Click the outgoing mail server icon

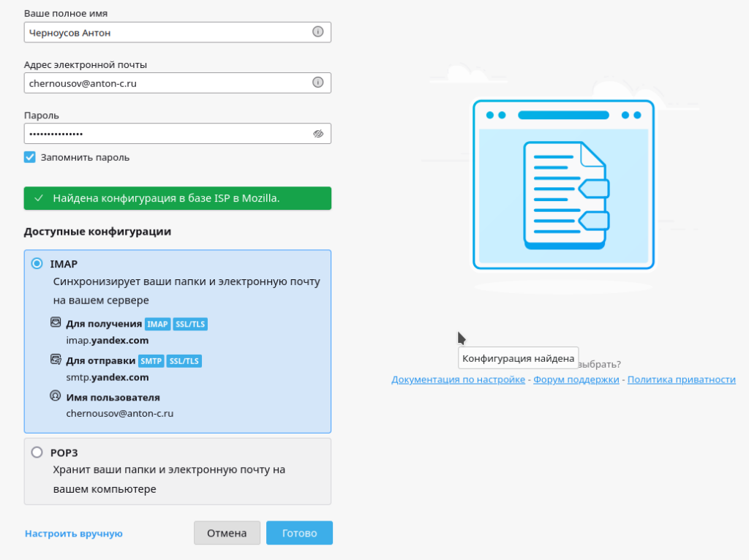coord(56,360)
